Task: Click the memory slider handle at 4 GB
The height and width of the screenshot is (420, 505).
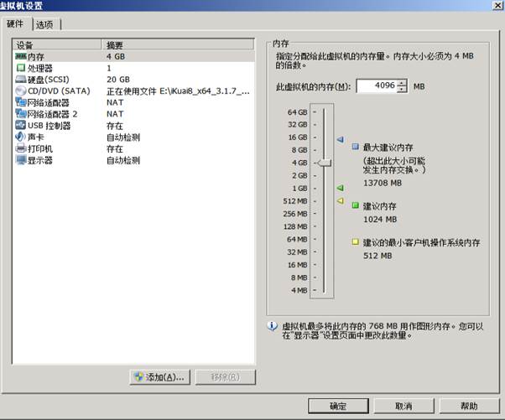Action: click(324, 163)
